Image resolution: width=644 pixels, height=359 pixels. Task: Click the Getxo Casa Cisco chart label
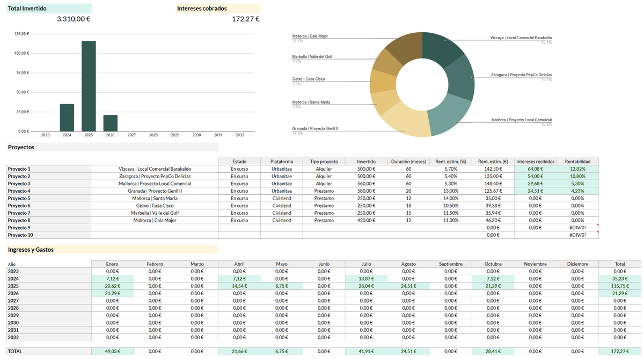pos(309,79)
